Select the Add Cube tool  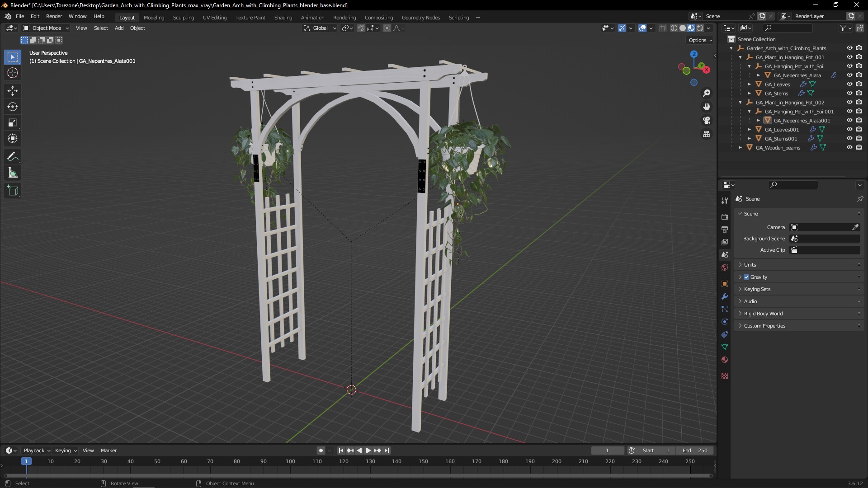(x=13, y=191)
